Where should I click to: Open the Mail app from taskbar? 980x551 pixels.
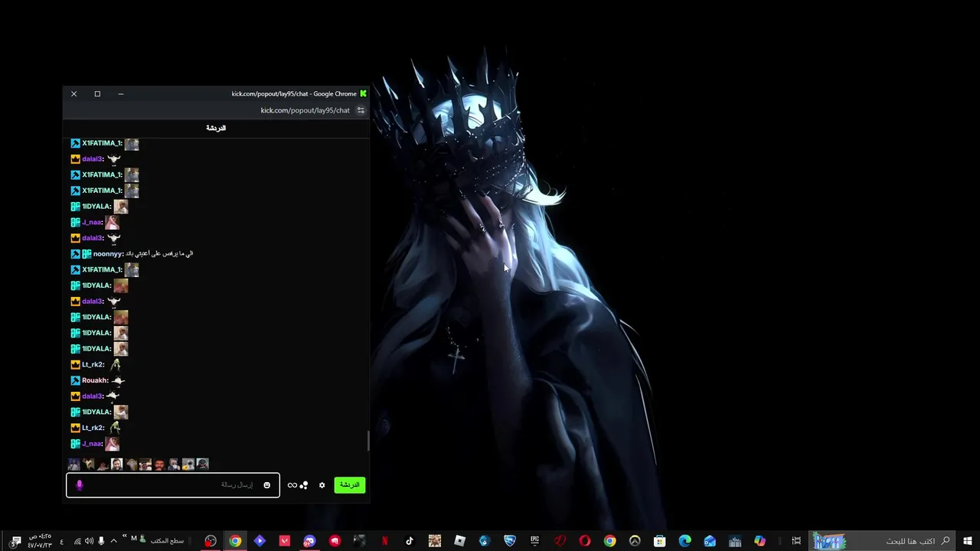(x=710, y=541)
